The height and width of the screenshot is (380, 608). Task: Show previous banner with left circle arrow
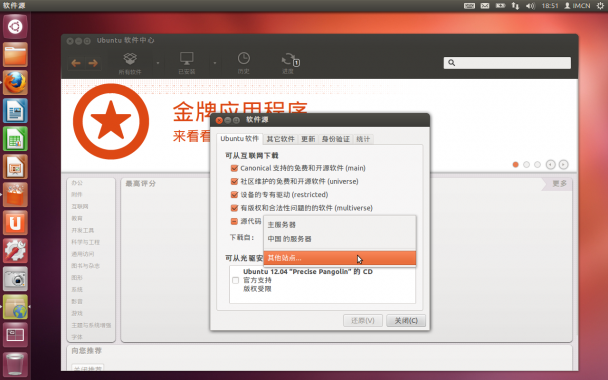(550, 165)
